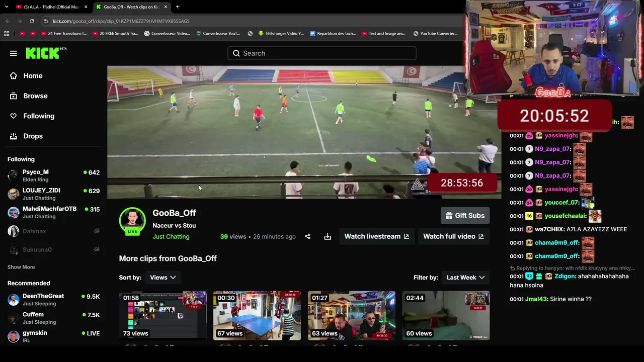Click the Drops chart icon
This screenshot has height=362, width=644.
14,136
